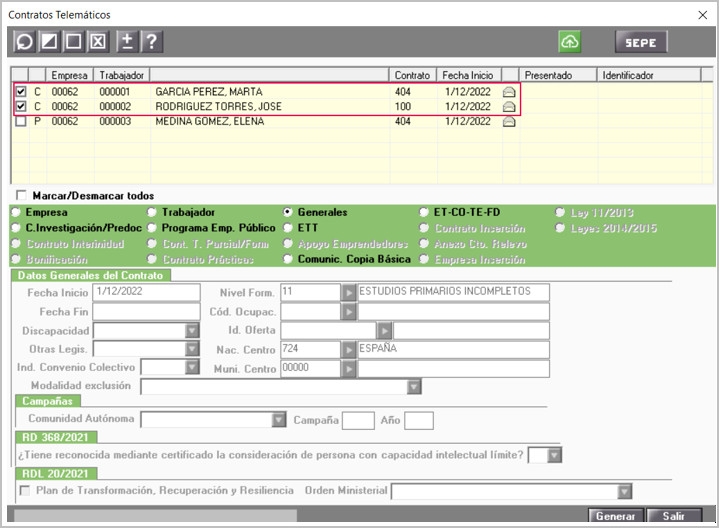Open the Modalidad exclusión dropdown
Image resolution: width=719 pixels, height=528 pixels.
[x=414, y=387]
